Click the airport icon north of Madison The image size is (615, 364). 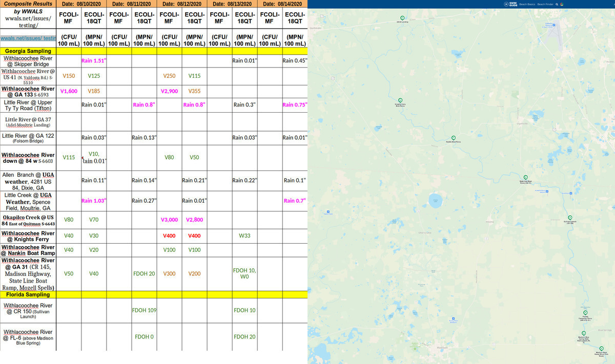(x=454, y=318)
